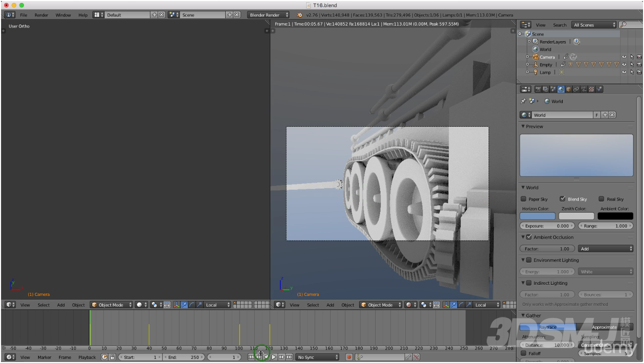This screenshot has height=363, width=644.
Task: Open the Blender Render engine dropdown
Action: (269, 15)
